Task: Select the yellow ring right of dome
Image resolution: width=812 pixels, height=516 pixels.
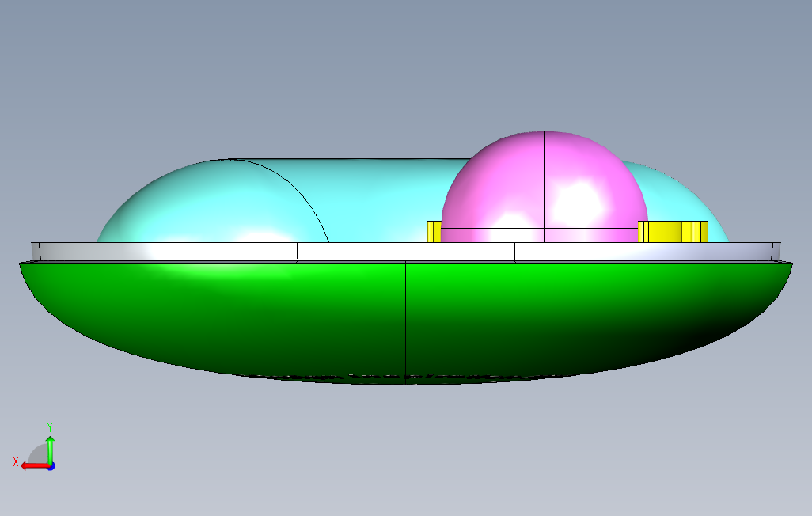Action: click(x=673, y=232)
